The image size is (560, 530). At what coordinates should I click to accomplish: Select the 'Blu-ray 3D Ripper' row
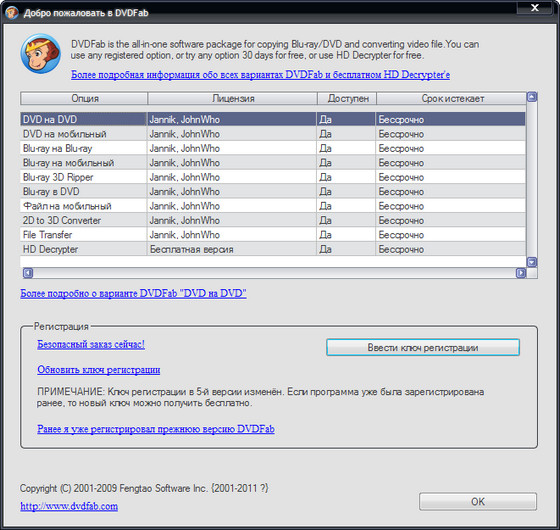pos(273,177)
